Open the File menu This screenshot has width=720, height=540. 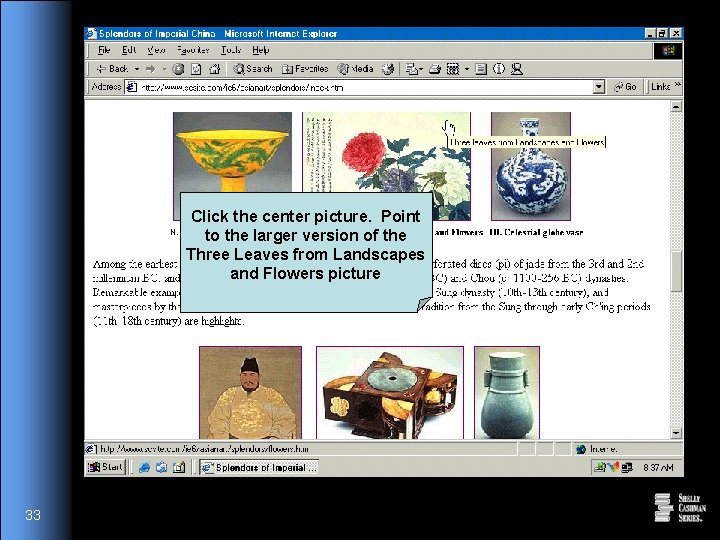(104, 50)
